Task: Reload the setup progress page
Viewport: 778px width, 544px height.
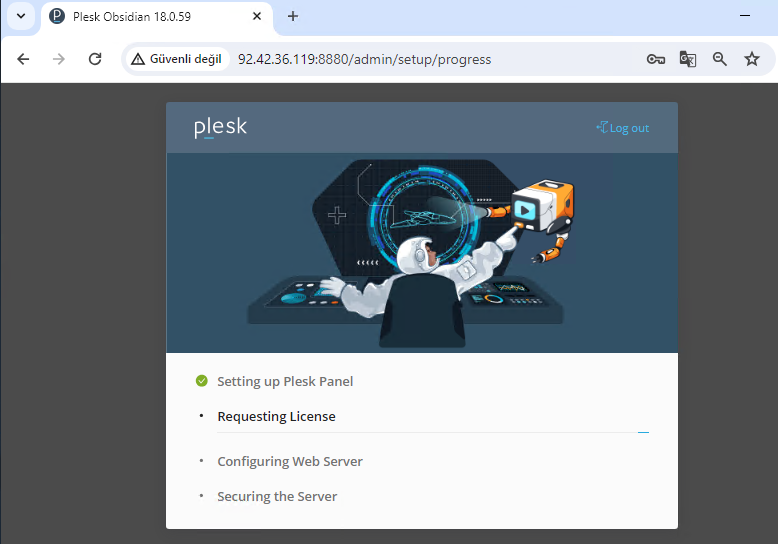Action: pyautogui.click(x=95, y=59)
